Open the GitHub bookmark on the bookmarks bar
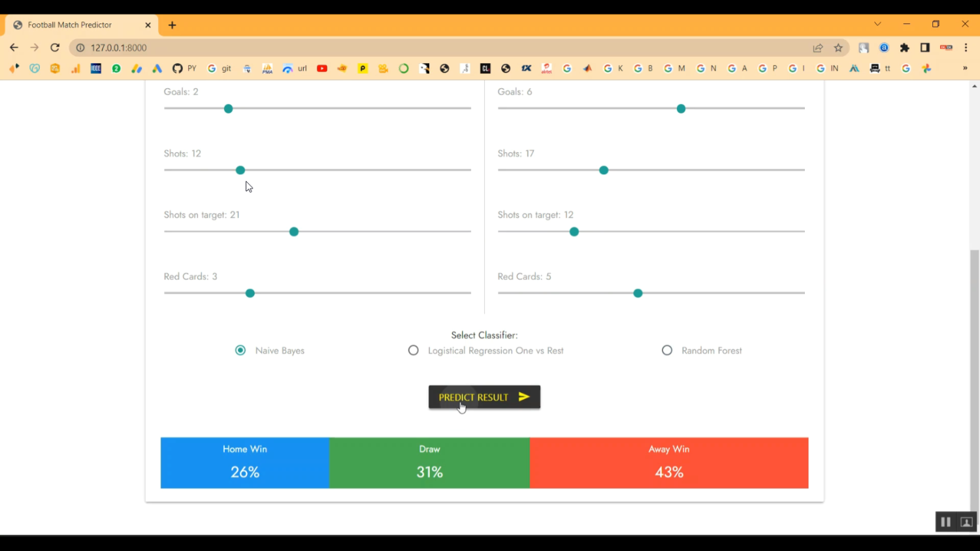The height and width of the screenshot is (551, 980). coord(177,68)
